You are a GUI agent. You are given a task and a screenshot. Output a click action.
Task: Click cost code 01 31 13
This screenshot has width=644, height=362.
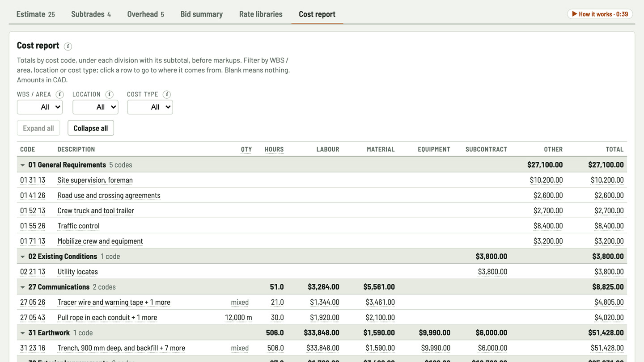33,180
